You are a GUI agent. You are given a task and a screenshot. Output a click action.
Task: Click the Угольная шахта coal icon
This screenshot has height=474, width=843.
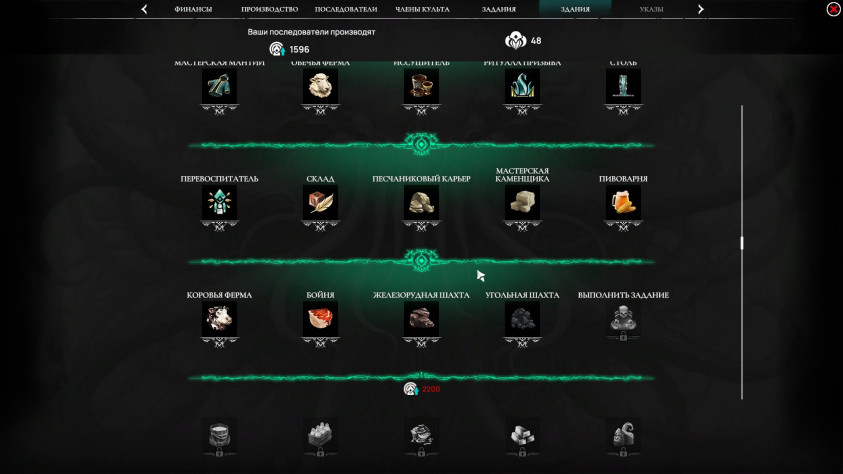coord(523,319)
